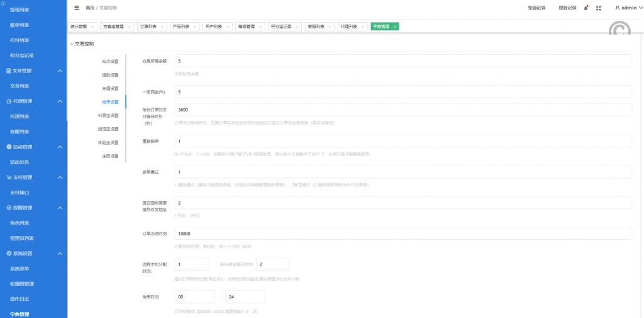Image resolution: width=644 pixels, height=318 pixels.
Task: Close the 订单列表 tab
Action: click(162, 26)
